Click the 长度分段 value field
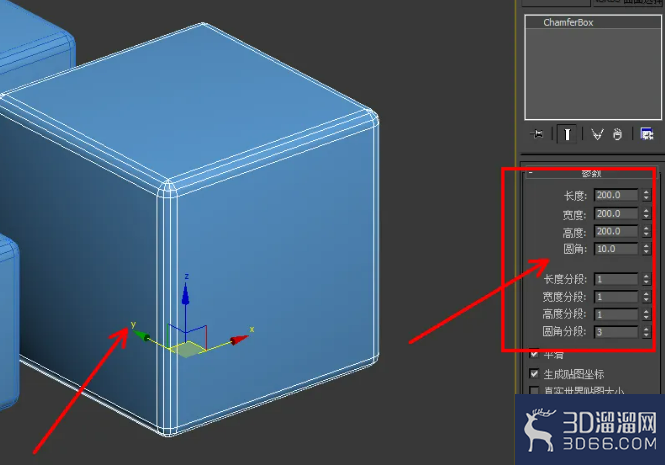 [x=616, y=279]
